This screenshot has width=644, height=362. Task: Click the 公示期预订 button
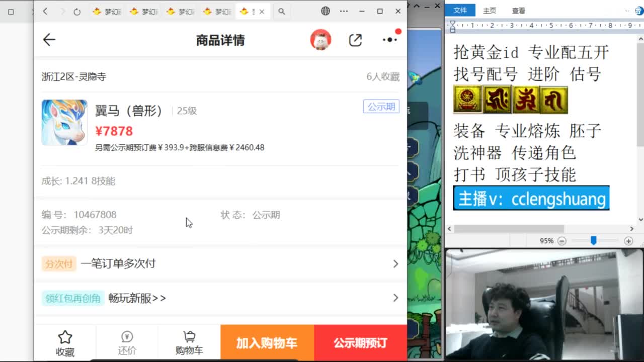pyautogui.click(x=360, y=343)
